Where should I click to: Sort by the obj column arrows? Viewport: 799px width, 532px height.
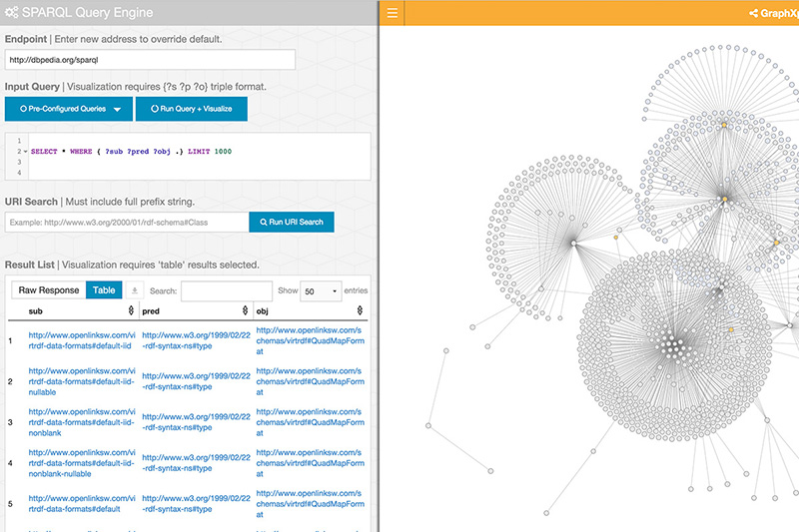coord(360,312)
